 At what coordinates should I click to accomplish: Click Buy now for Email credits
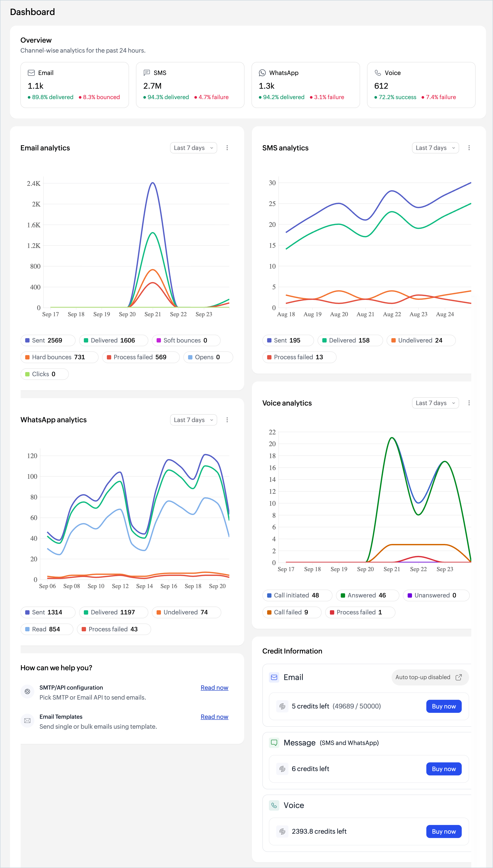[x=443, y=706]
